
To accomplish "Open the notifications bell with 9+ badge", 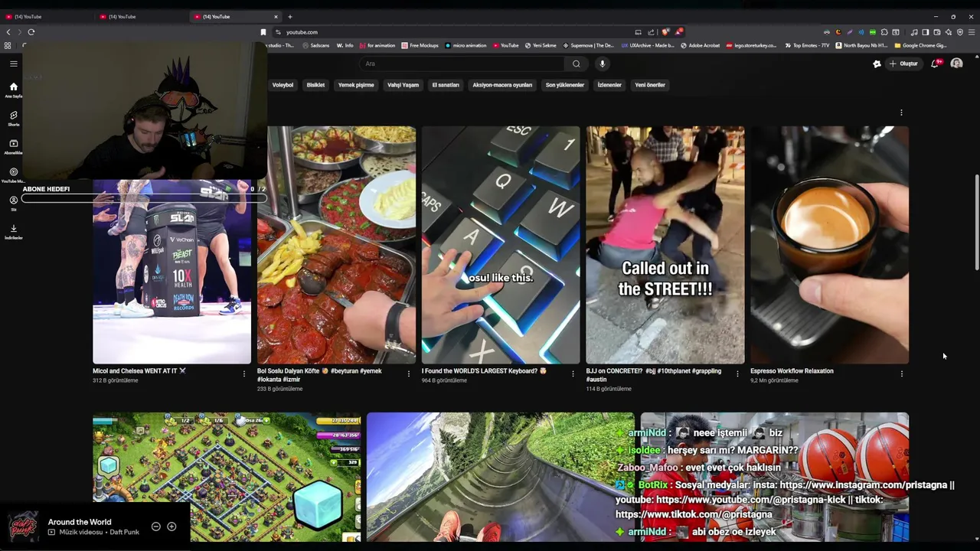I will (935, 64).
